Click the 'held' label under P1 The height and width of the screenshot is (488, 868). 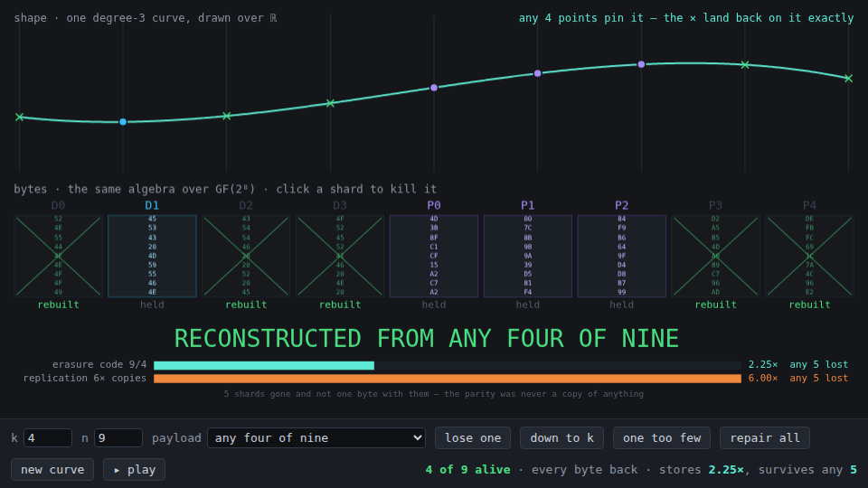tap(527, 305)
